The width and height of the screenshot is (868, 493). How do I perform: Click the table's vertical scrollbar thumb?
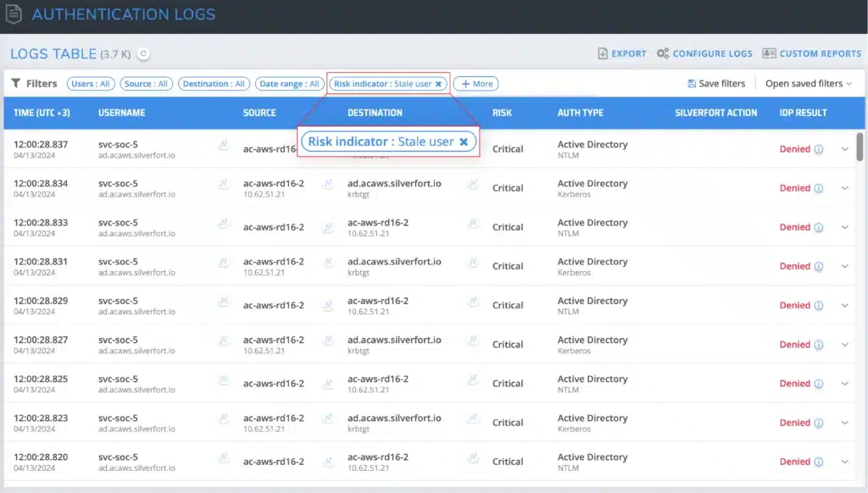coord(860,147)
